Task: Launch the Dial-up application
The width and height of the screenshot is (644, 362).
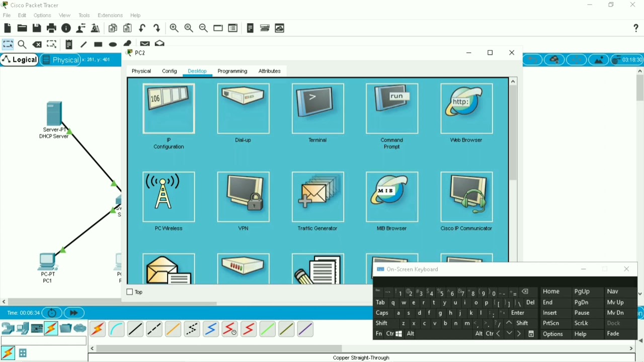Action: (243, 109)
